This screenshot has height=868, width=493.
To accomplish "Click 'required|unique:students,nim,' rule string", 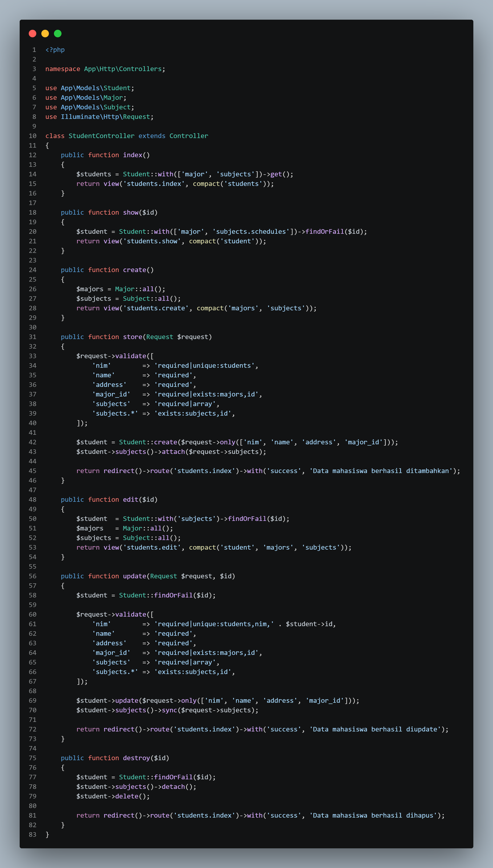I will pyautogui.click(x=214, y=624).
